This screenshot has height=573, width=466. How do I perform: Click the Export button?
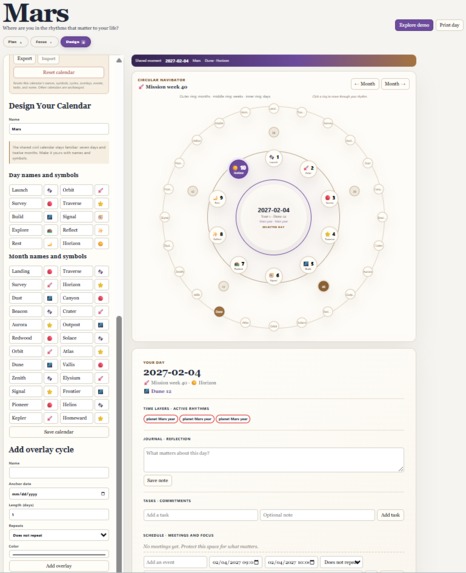click(24, 58)
